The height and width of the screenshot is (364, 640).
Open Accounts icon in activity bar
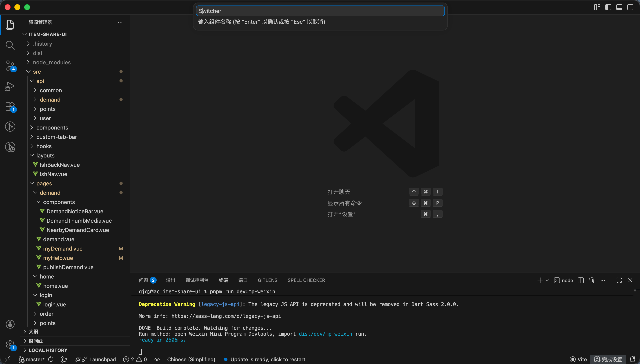[10, 324]
